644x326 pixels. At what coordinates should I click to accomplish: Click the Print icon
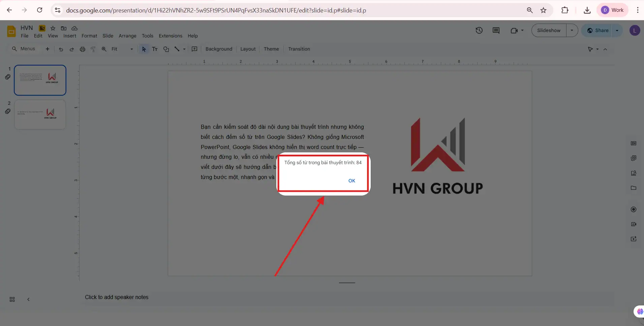pyautogui.click(x=83, y=49)
